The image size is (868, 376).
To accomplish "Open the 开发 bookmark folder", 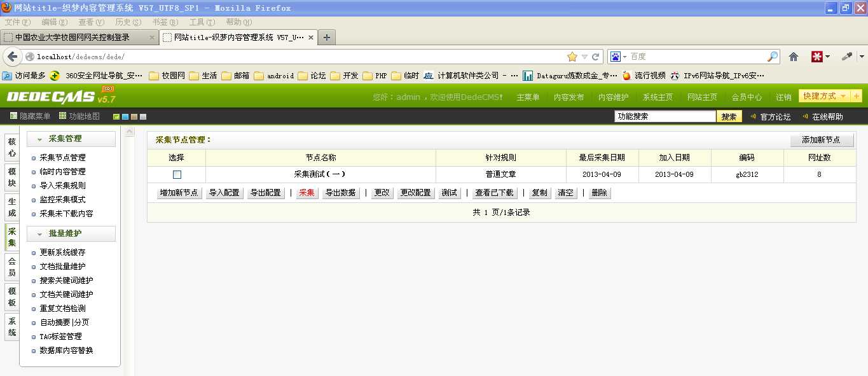I will click(x=345, y=76).
